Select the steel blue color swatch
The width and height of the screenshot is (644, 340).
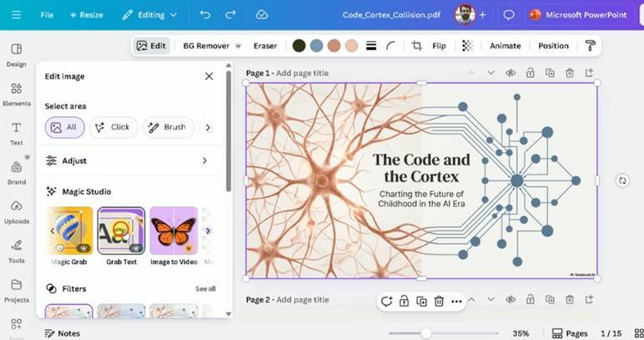[x=316, y=46]
